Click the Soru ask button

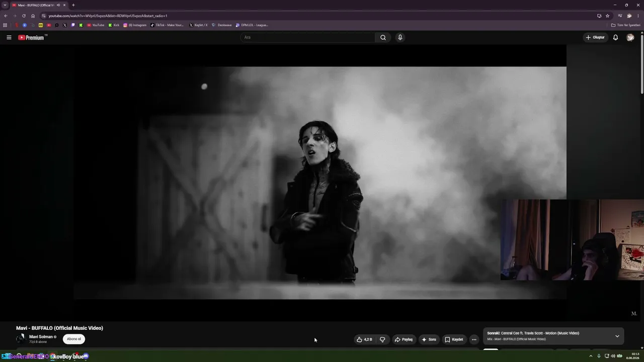pyautogui.click(x=429, y=339)
